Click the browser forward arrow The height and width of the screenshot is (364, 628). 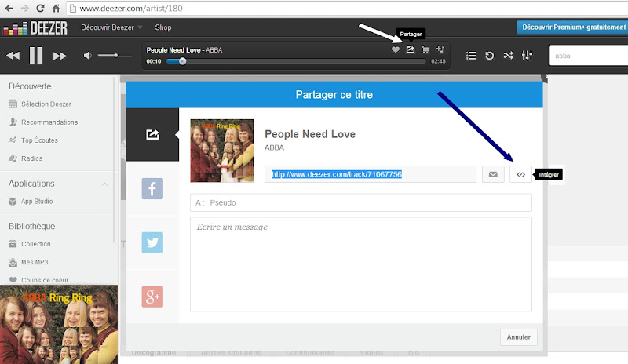point(25,8)
